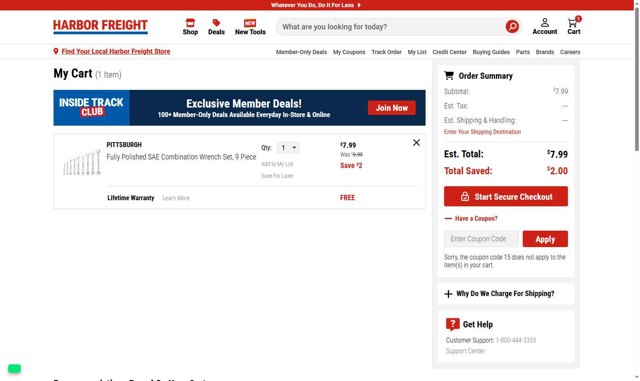Open My List

(x=417, y=52)
